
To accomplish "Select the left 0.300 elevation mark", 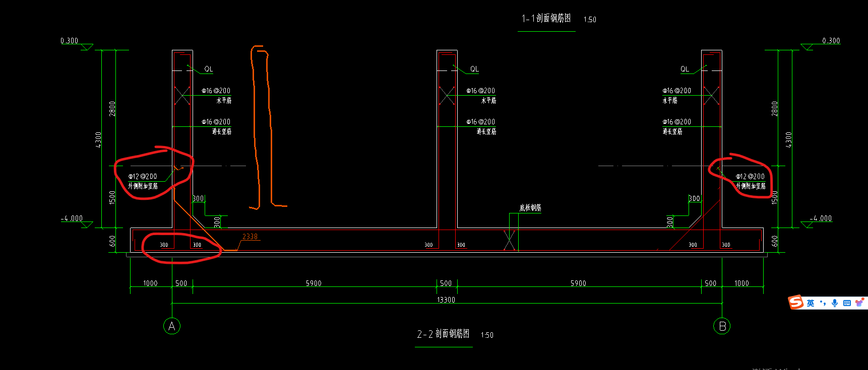I will (70, 41).
